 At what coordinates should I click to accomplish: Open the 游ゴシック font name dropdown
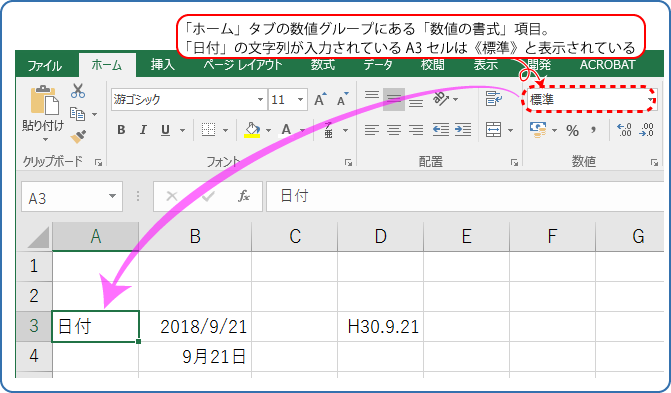(260, 100)
